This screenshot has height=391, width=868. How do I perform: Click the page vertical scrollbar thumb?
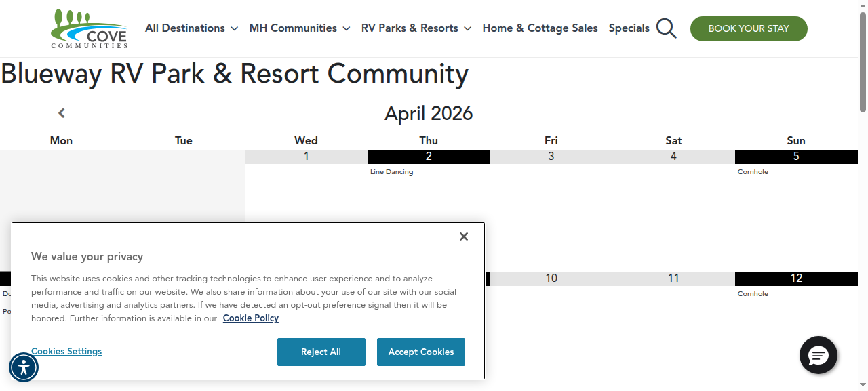point(863,62)
